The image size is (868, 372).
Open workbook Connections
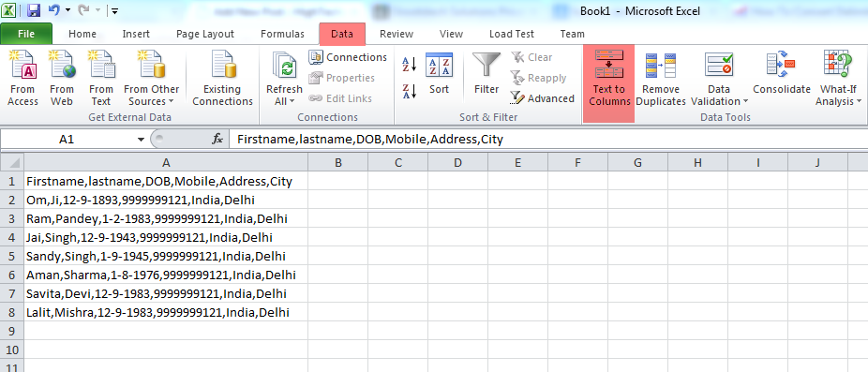coord(348,57)
